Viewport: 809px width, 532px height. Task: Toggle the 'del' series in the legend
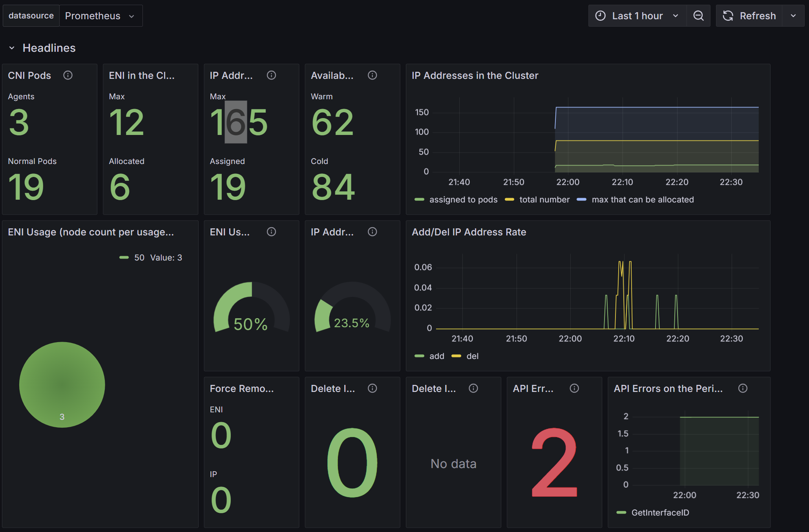pyautogui.click(x=472, y=356)
